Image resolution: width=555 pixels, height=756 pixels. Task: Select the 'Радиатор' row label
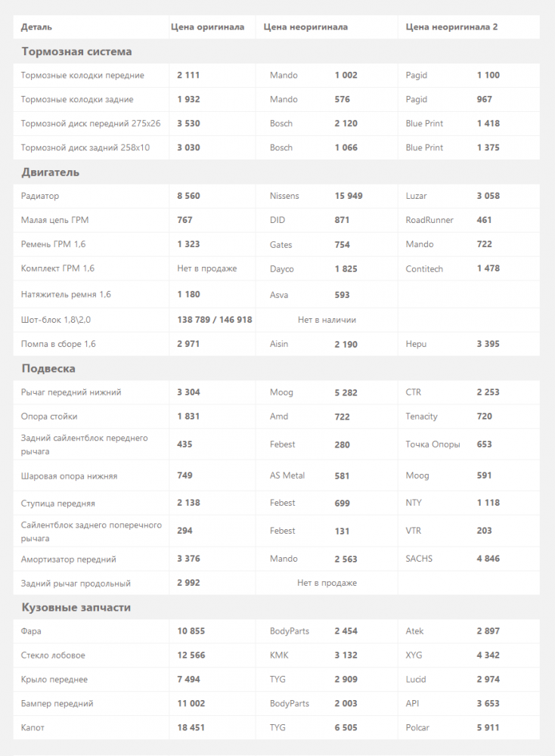click(x=40, y=196)
